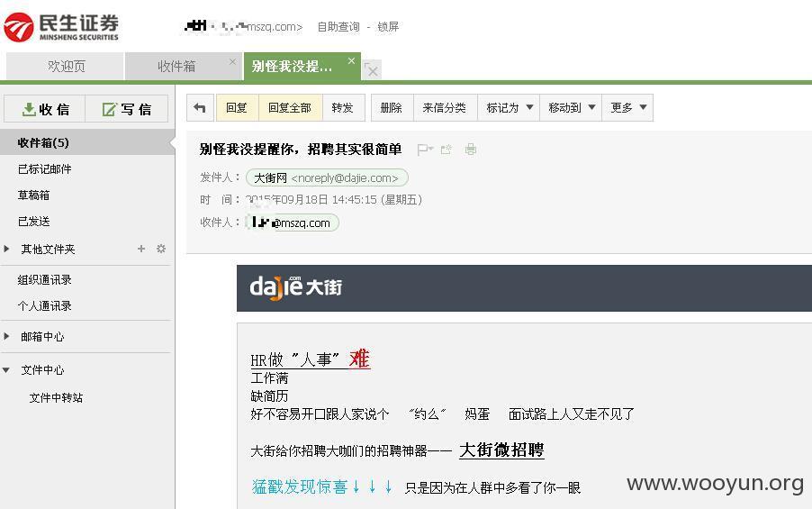812x509 pixels.
Task: Click 删除 delete button
Action: (x=392, y=108)
